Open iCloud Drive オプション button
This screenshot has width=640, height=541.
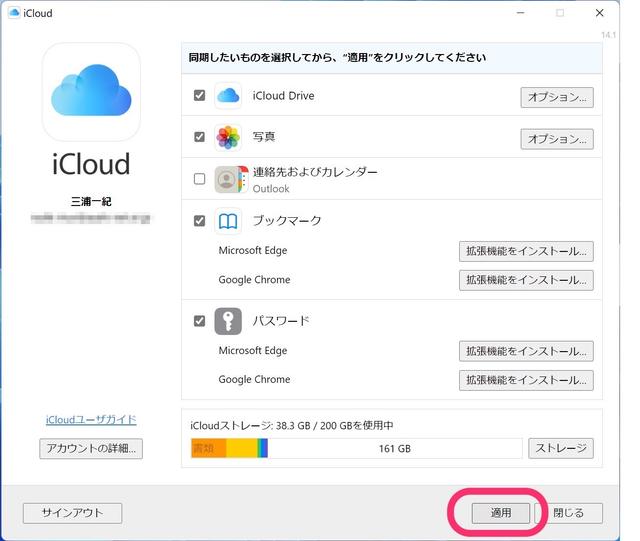coord(556,97)
